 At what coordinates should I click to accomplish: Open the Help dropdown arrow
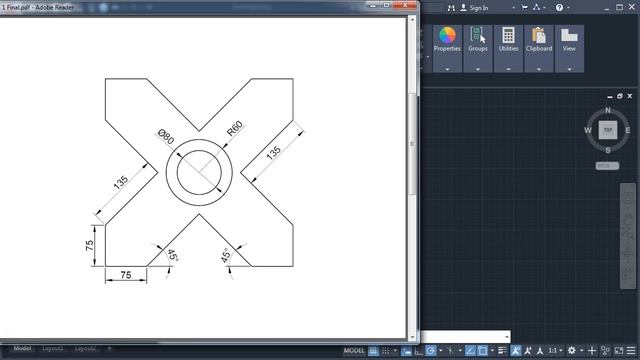point(568,8)
